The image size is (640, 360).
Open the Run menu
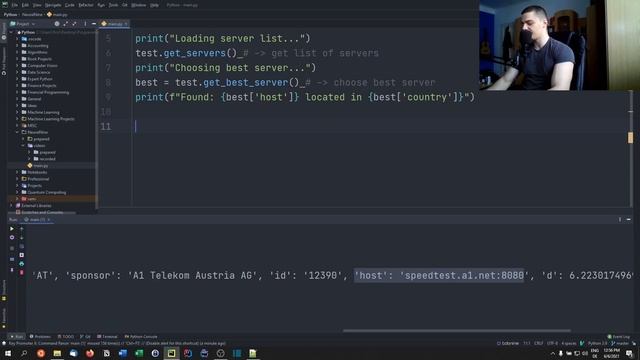click(101, 5)
